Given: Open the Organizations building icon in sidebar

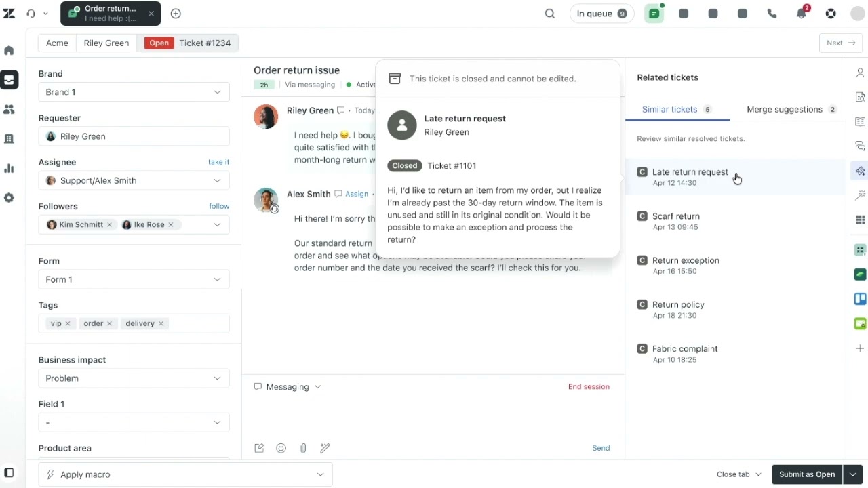Looking at the screenshot, I should 9,139.
